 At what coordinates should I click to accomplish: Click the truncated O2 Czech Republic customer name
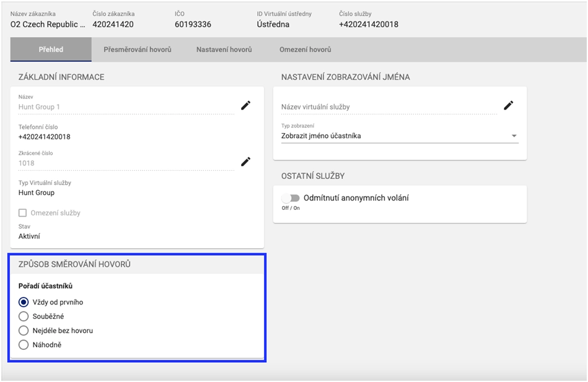pyautogui.click(x=48, y=25)
